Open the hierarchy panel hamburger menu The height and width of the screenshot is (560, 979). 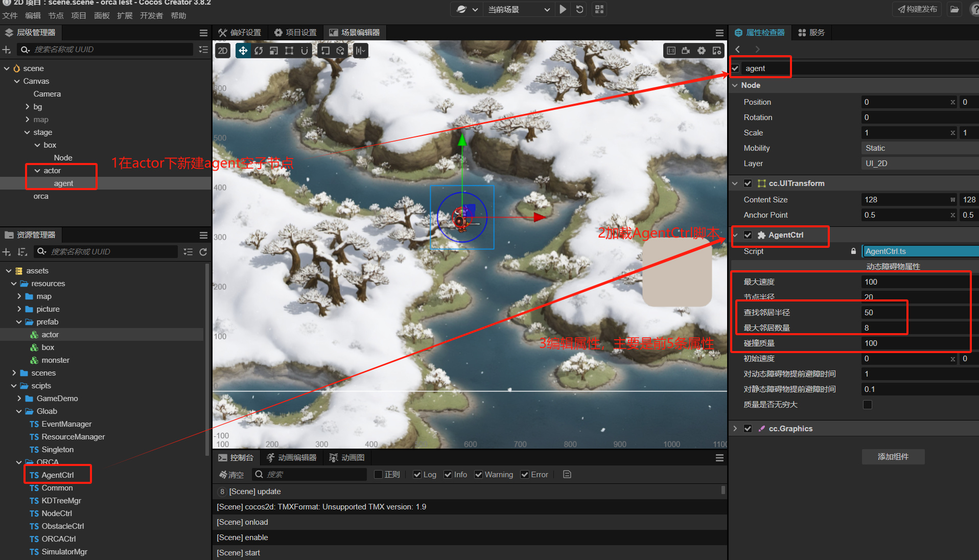pos(203,33)
